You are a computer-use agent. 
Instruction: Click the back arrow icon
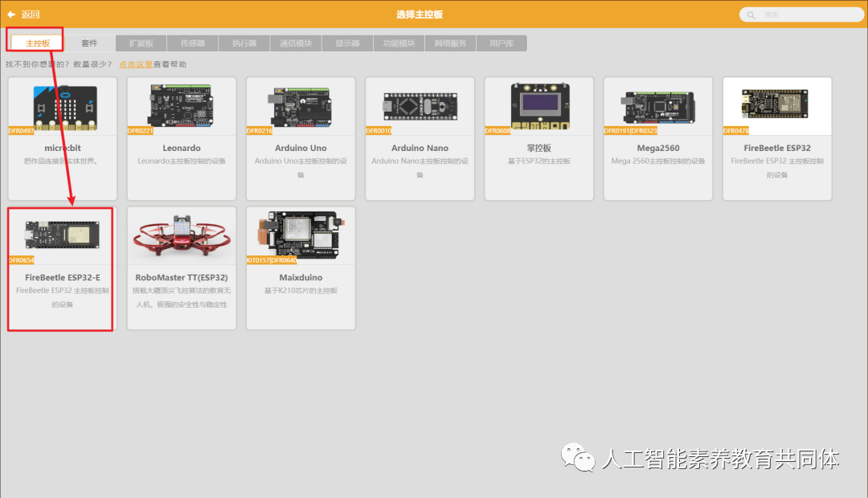pyautogui.click(x=11, y=14)
